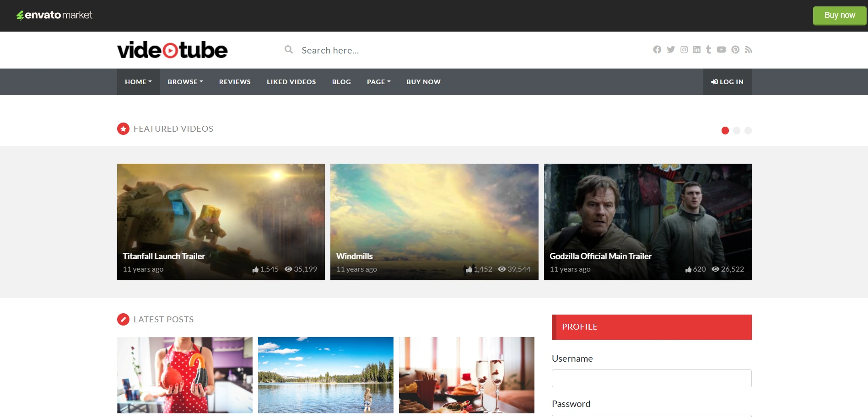
Task: Click the Profile widget header
Action: 652,327
